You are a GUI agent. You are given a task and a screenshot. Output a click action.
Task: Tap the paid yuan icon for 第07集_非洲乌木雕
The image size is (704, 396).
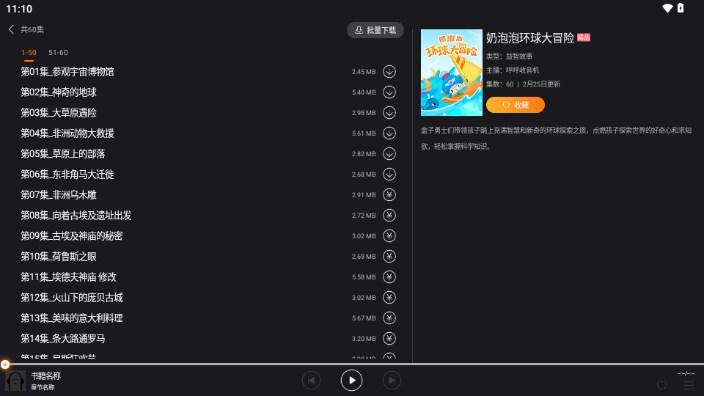coord(389,194)
